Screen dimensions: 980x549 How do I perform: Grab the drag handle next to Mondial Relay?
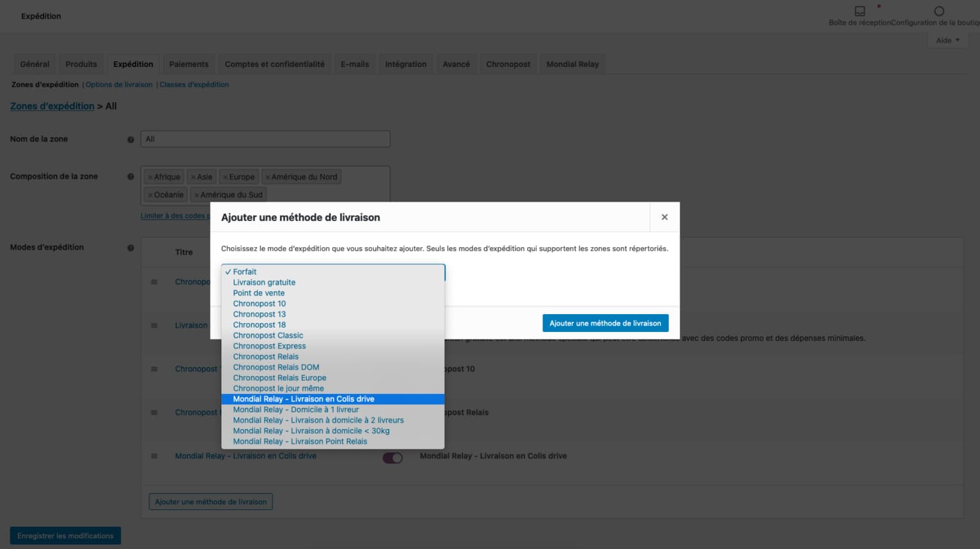[154, 456]
